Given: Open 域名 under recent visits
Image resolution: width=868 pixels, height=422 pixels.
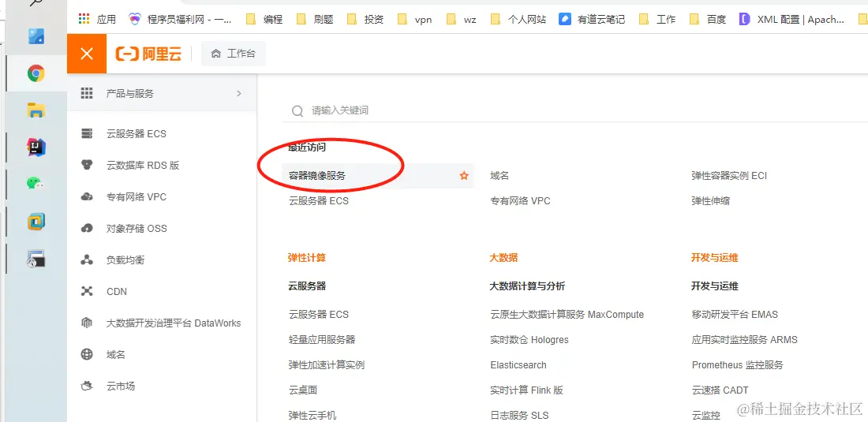Looking at the screenshot, I should tap(499, 176).
